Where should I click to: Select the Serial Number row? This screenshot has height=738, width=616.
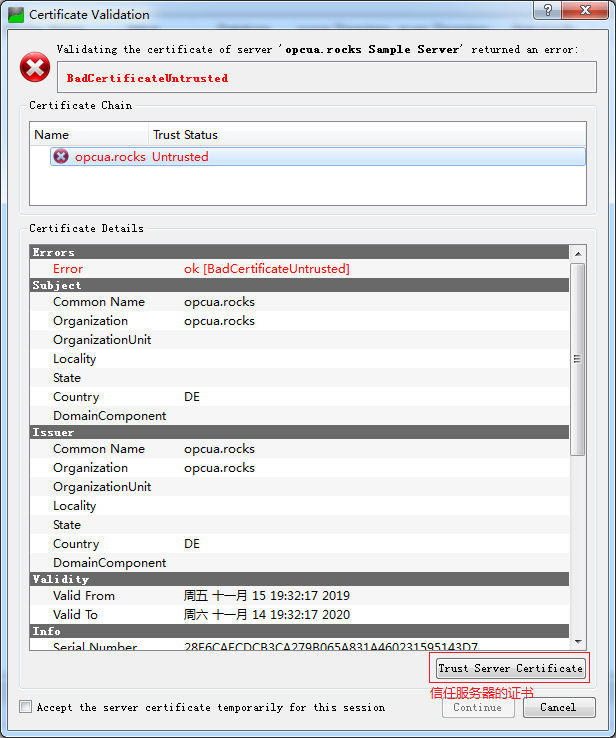click(300, 647)
